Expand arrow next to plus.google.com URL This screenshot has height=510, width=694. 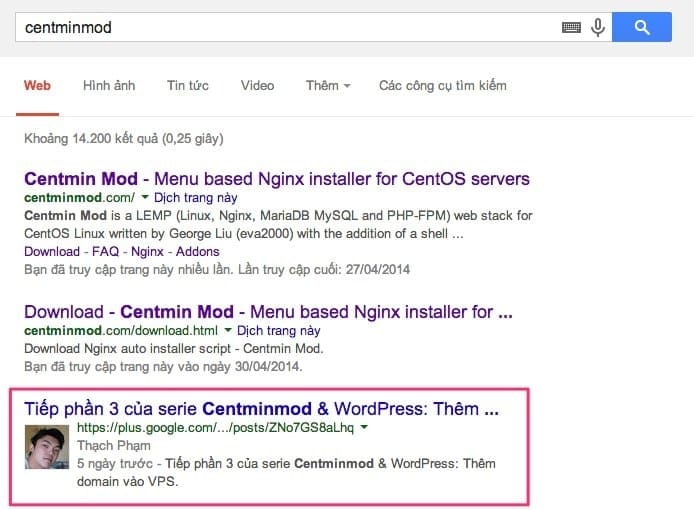pyautogui.click(x=364, y=427)
